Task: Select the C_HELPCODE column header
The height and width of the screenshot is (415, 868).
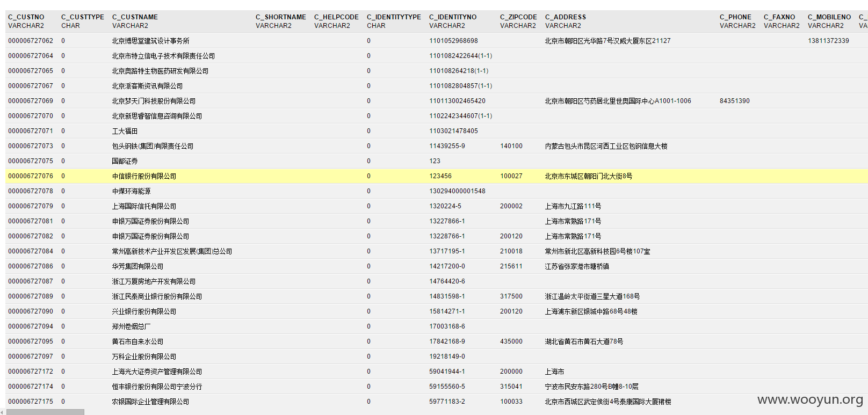Action: (x=336, y=17)
